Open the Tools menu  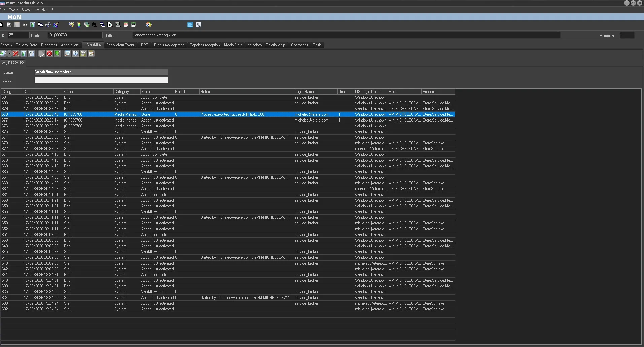(13, 10)
